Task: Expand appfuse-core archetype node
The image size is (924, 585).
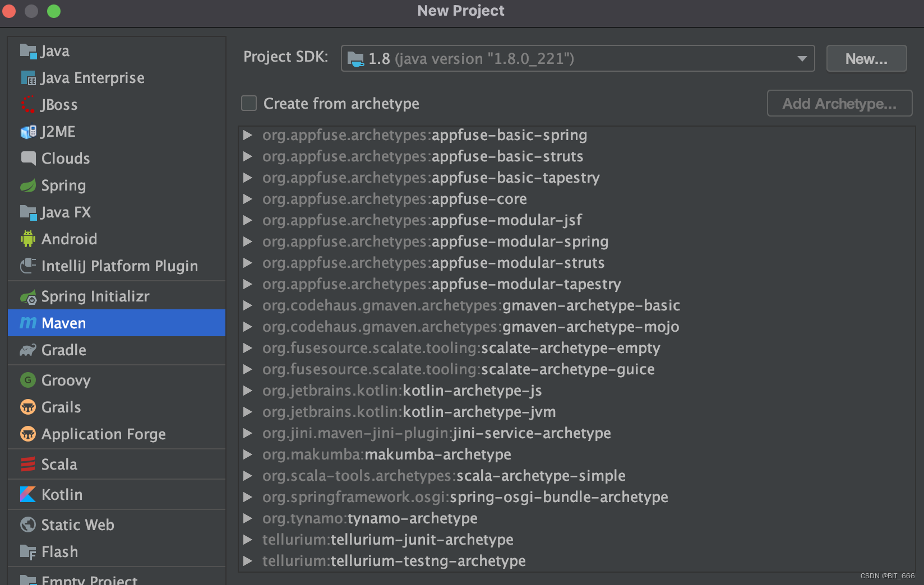Action: pyautogui.click(x=247, y=199)
